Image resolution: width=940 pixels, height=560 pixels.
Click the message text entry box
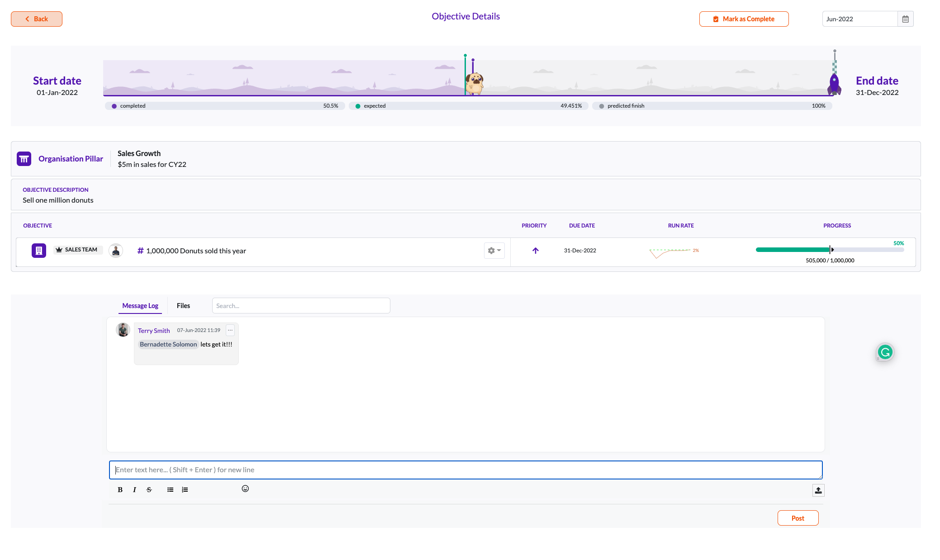point(465,470)
